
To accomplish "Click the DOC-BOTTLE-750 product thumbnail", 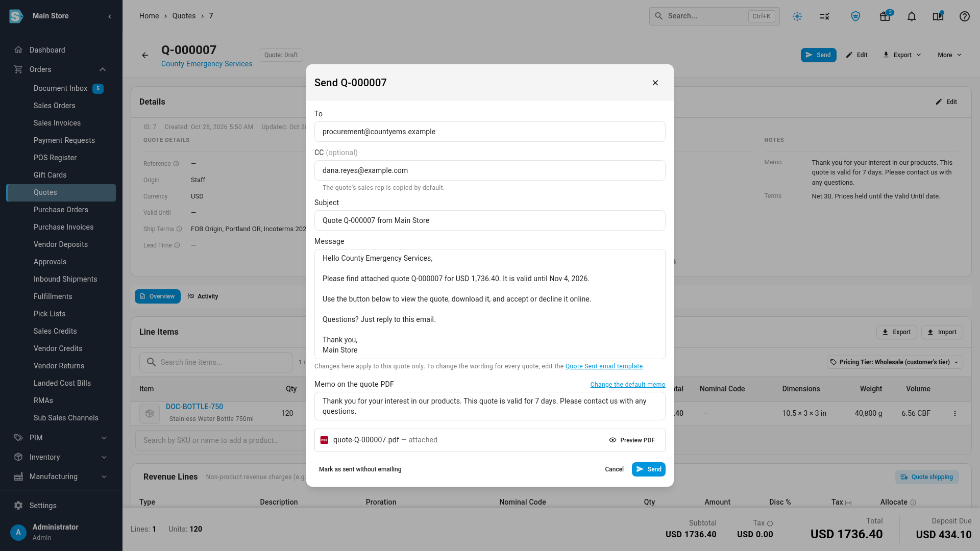I will click(150, 413).
